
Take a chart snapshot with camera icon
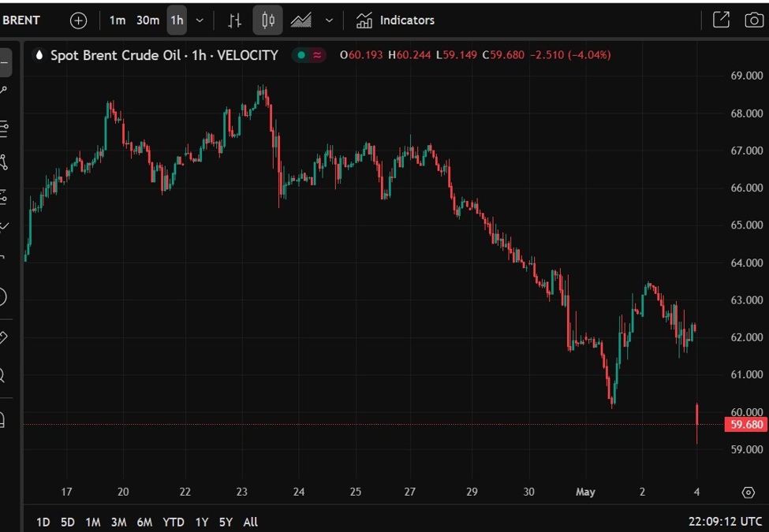click(x=754, y=20)
